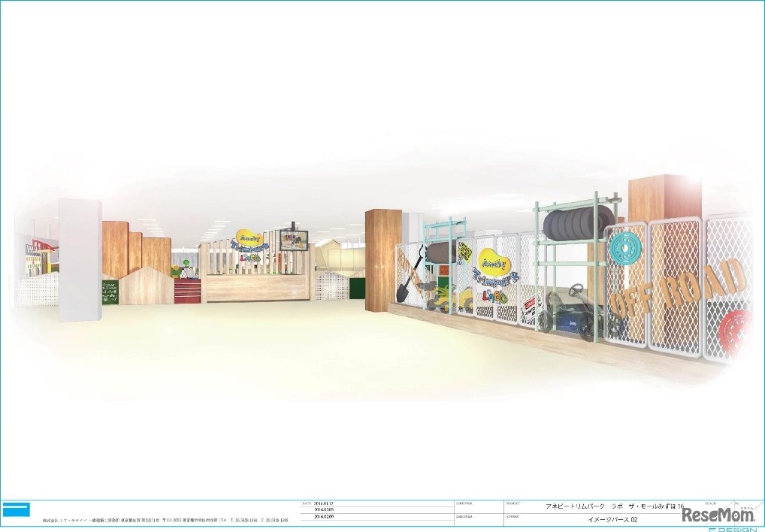Select the green chalkboard sign by the wooden house
The width and height of the screenshot is (765, 532).
click(110, 292)
